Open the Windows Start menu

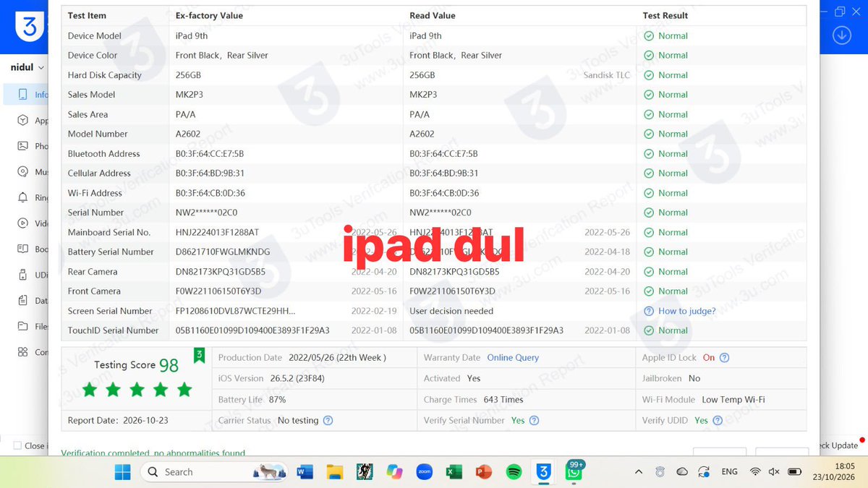tap(123, 472)
